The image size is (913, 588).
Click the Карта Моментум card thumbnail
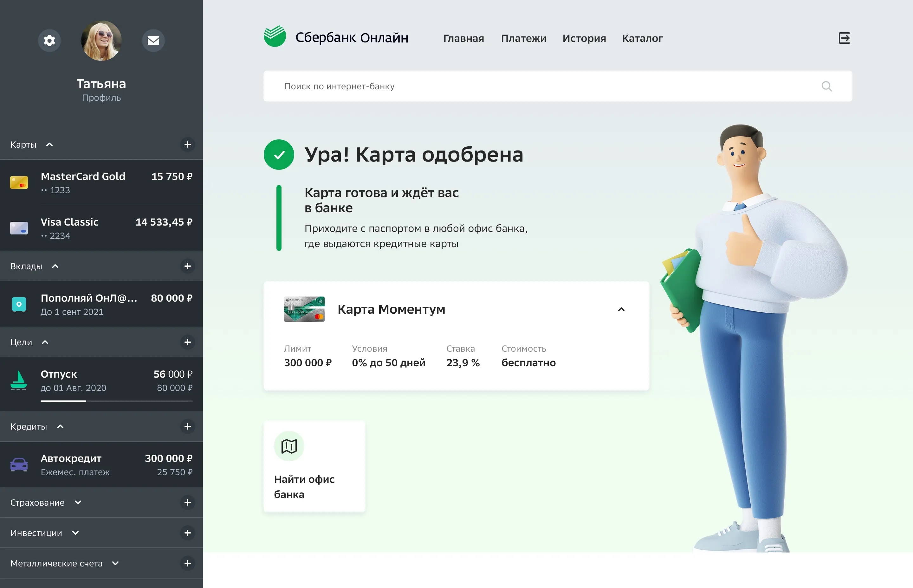[x=304, y=309]
